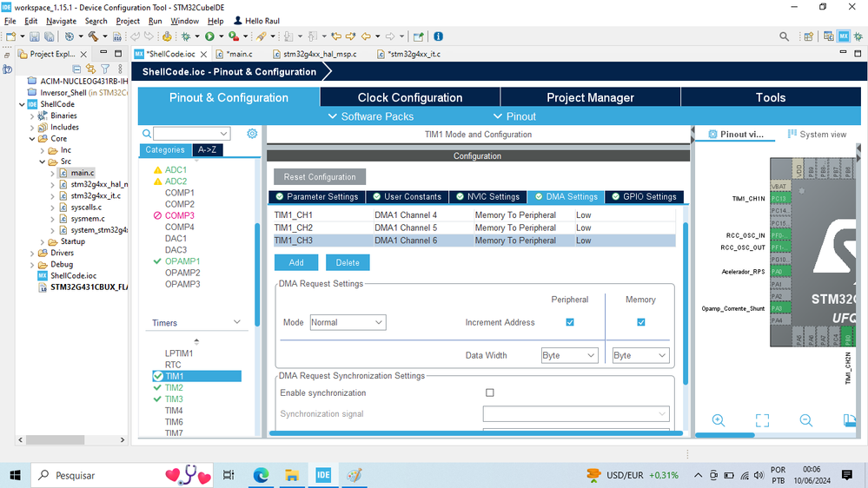868x488 pixels.
Task: Click the Windows Start button
Action: coord(15,475)
